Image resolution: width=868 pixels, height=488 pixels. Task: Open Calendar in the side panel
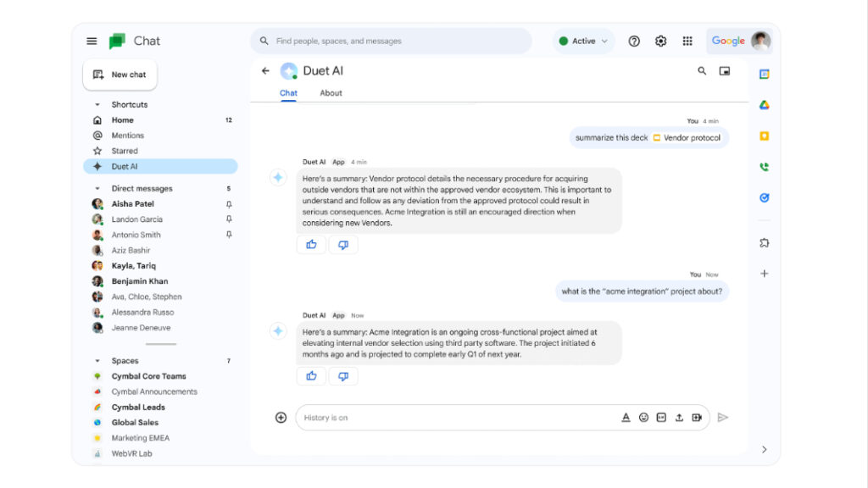(x=765, y=75)
